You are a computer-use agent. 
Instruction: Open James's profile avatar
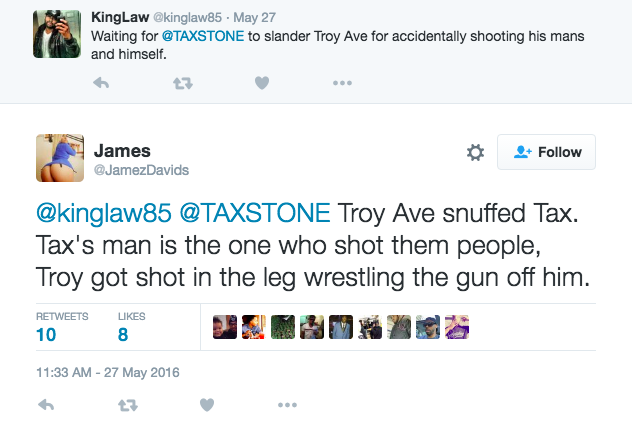tap(58, 160)
